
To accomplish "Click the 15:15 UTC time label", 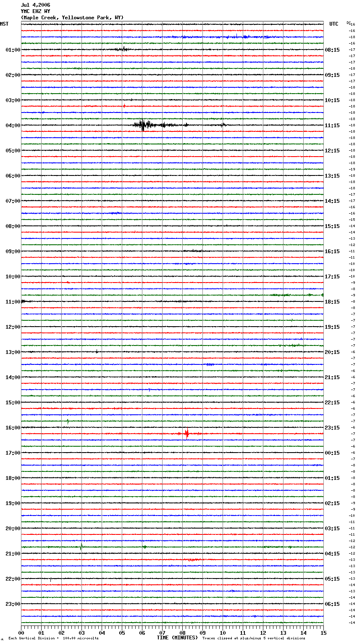I will [x=332, y=226].
